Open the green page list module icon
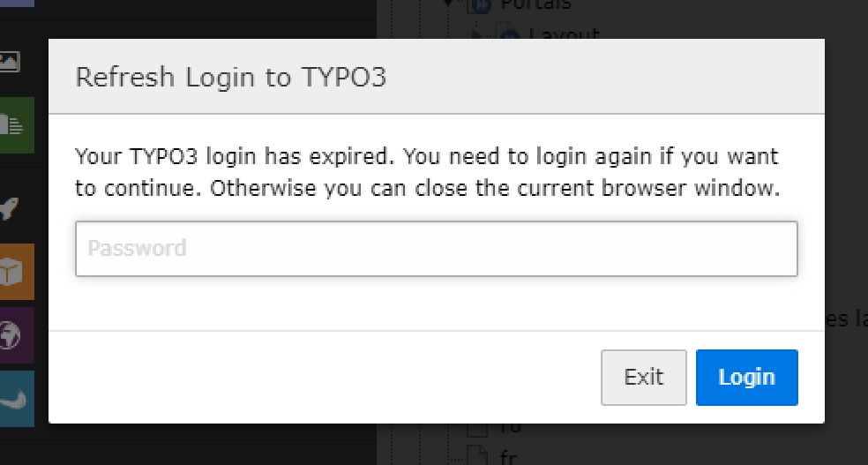868x465 pixels. point(17,125)
